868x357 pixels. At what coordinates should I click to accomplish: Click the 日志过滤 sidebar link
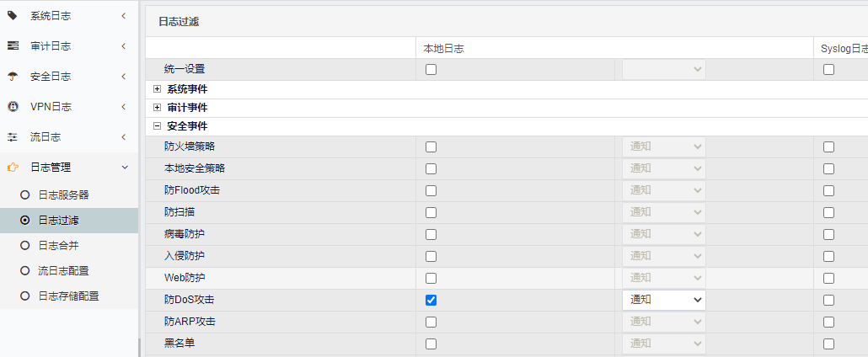point(68,221)
